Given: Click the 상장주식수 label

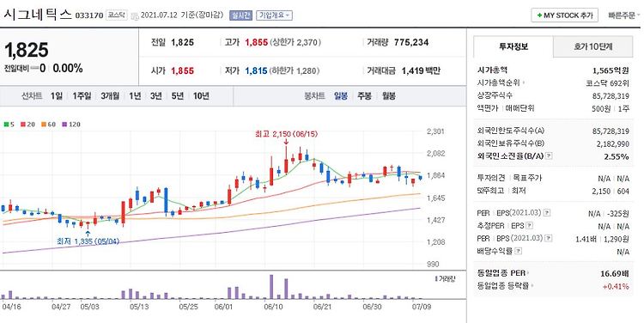Looking at the screenshot, I should pyautogui.click(x=495, y=95).
